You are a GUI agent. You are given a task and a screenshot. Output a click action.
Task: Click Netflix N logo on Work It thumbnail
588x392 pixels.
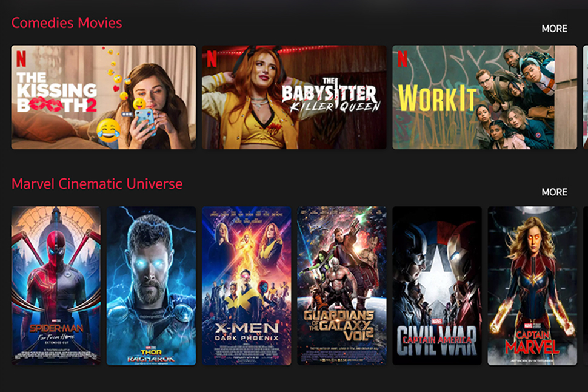(x=403, y=59)
